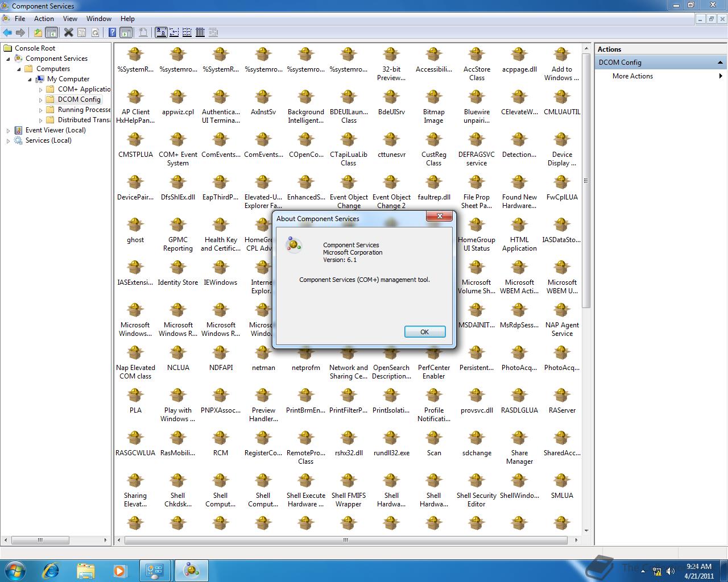Toggle the Show/Hide Console Tree button
This screenshot has width=728, height=582.
(51, 32)
